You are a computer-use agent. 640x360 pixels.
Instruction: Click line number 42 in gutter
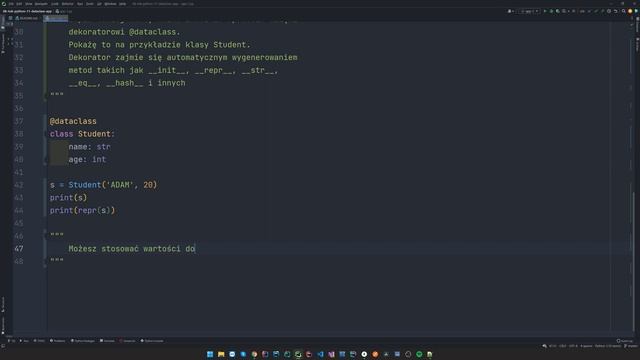(x=19, y=185)
